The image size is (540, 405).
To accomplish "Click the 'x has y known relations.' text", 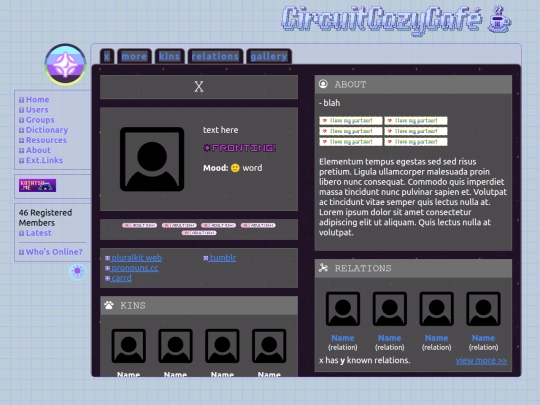I will 364,360.
